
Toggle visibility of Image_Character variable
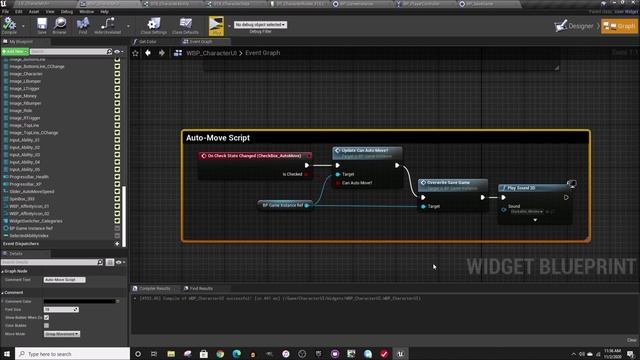(117, 74)
